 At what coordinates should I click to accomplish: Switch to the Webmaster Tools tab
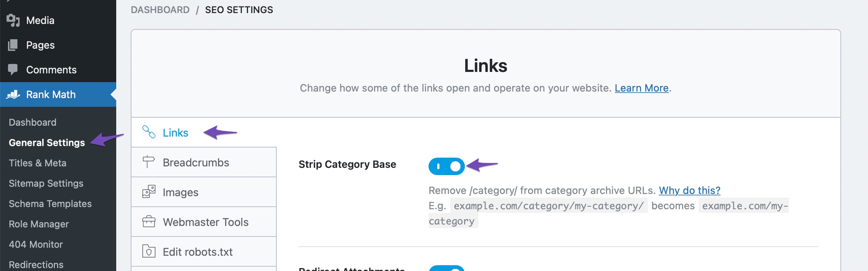point(206,222)
